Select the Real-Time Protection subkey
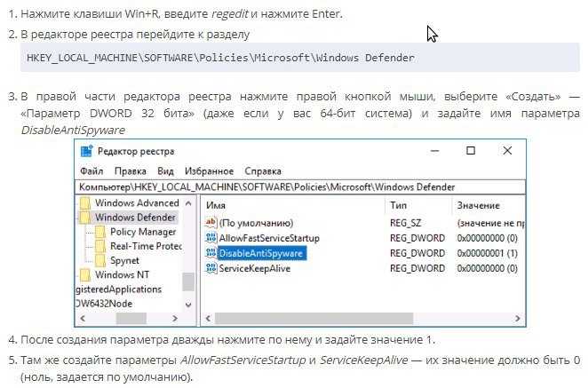The height and width of the screenshot is (388, 588). coord(146,246)
